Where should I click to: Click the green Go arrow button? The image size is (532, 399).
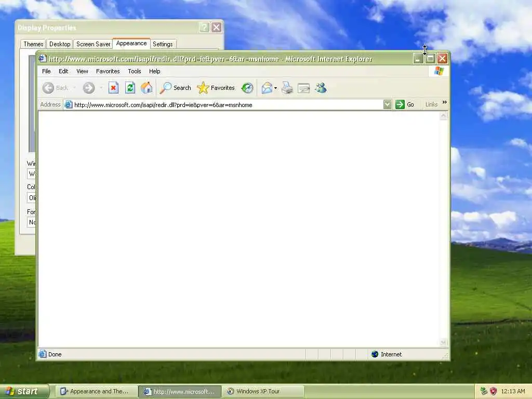coord(400,104)
